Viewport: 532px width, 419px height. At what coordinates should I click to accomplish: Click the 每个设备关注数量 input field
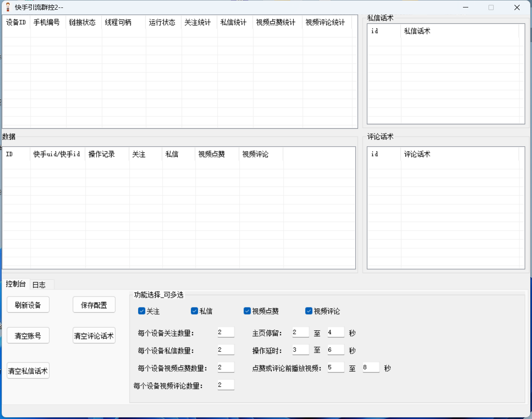pos(226,332)
